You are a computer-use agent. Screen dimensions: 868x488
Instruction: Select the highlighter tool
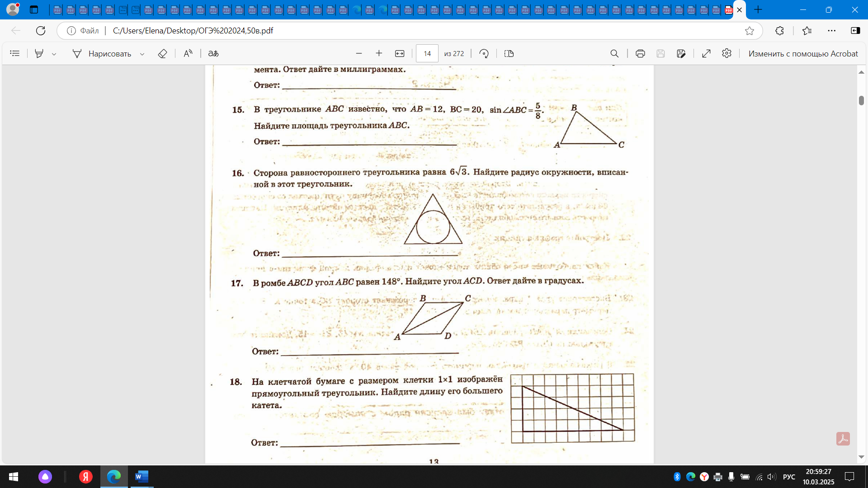tap(39, 53)
